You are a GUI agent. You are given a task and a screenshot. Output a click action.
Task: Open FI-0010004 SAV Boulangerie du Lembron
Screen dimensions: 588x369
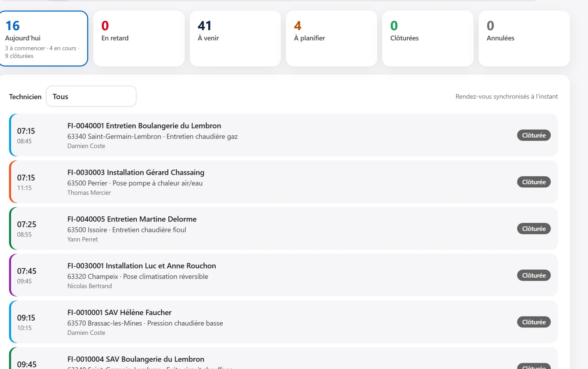(x=283, y=358)
